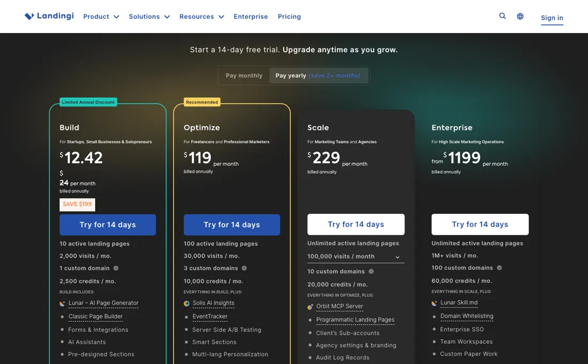Click '2,000 visits / mo.' text
The width and height of the screenshot is (588, 364).
click(86, 256)
